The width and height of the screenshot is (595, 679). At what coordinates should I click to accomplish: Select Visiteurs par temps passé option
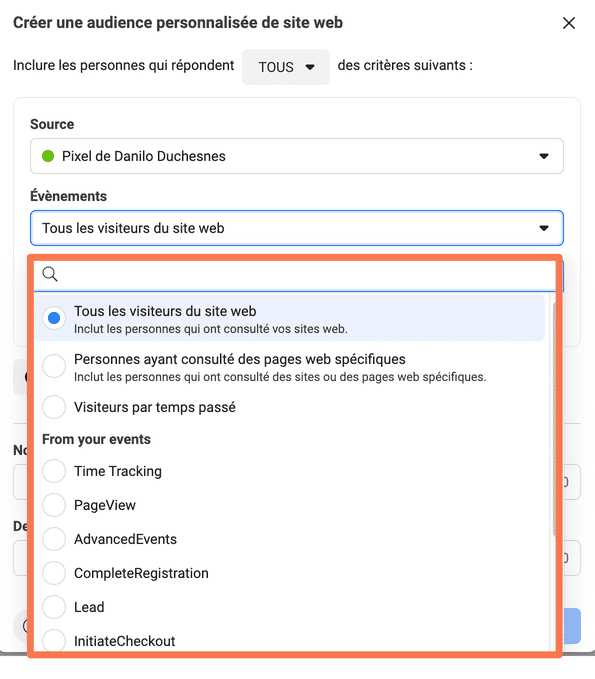[54, 407]
